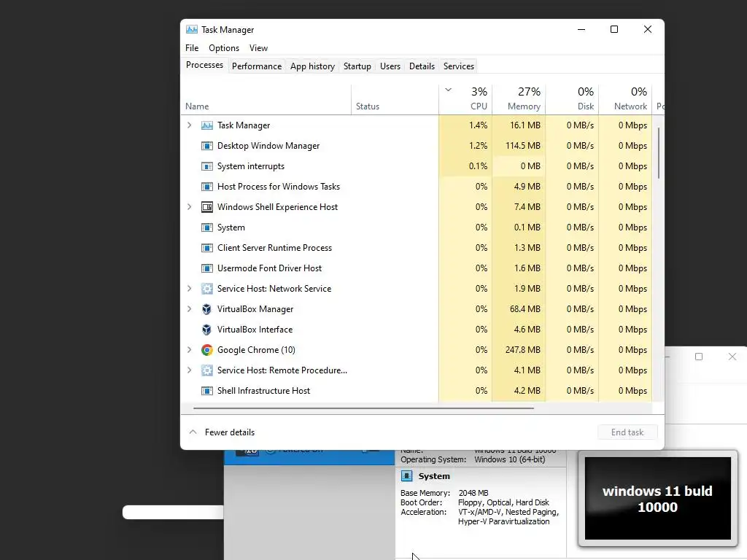Click the System interrupts process icon
Screen dimensions: 747x560
[x=206, y=166]
